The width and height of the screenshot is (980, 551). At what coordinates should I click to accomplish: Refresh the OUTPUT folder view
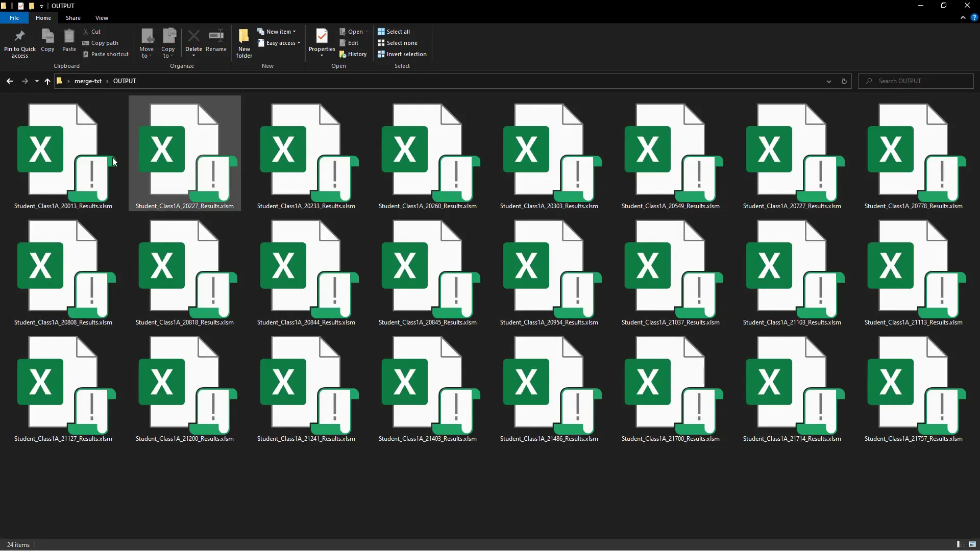844,81
